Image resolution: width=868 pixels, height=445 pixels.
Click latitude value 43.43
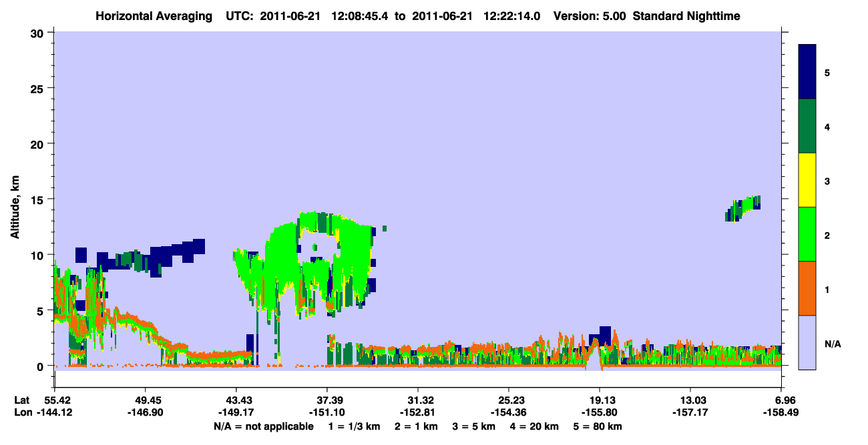tap(236, 400)
